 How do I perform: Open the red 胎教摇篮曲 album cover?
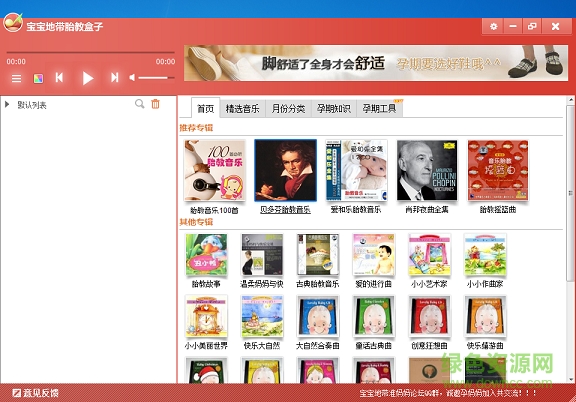(x=498, y=170)
